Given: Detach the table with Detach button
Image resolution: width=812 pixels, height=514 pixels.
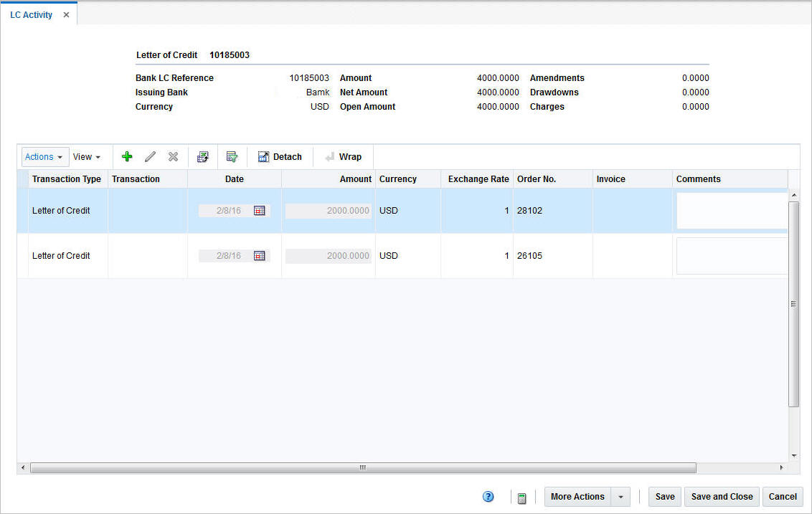Looking at the screenshot, I should 280,156.
